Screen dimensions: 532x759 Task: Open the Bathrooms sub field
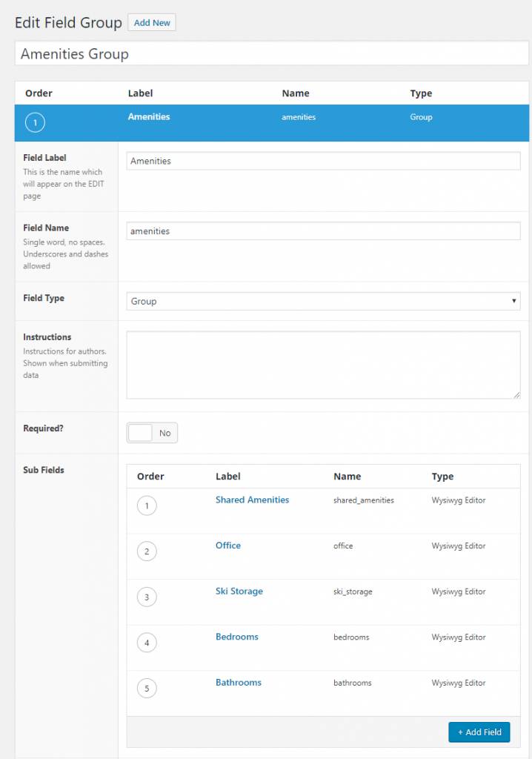(239, 682)
